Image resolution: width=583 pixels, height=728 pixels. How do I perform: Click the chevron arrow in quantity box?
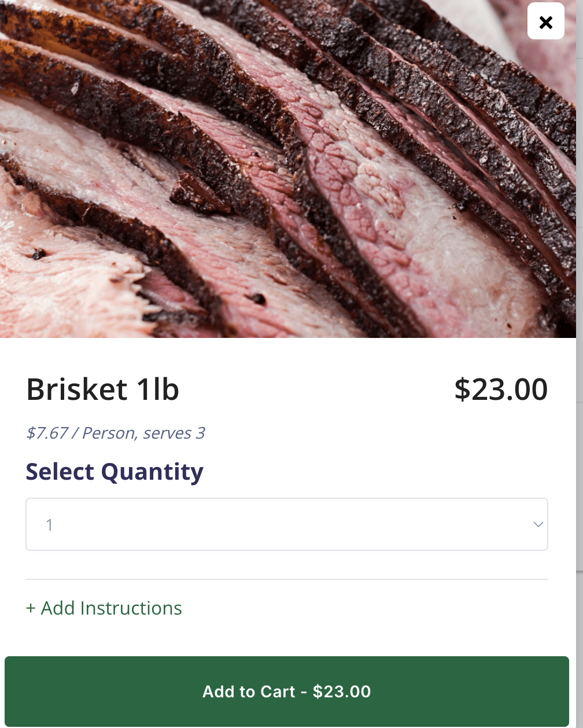click(538, 524)
